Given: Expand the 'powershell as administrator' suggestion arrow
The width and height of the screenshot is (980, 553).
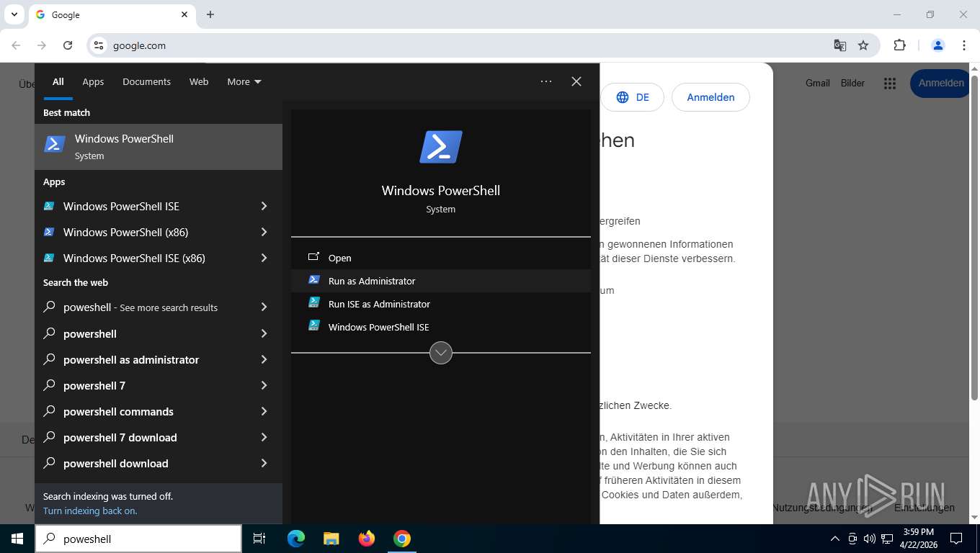Looking at the screenshot, I should point(264,359).
